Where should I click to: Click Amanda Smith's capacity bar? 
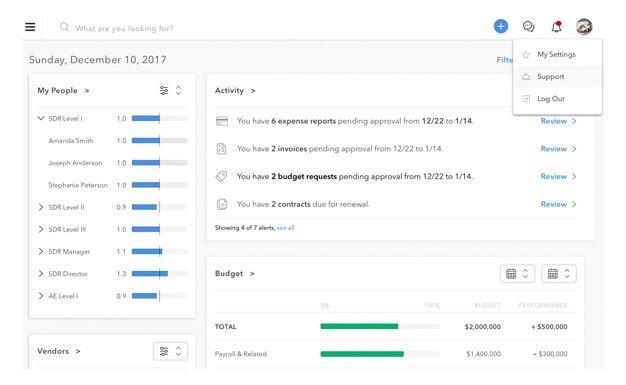pyautogui.click(x=159, y=141)
